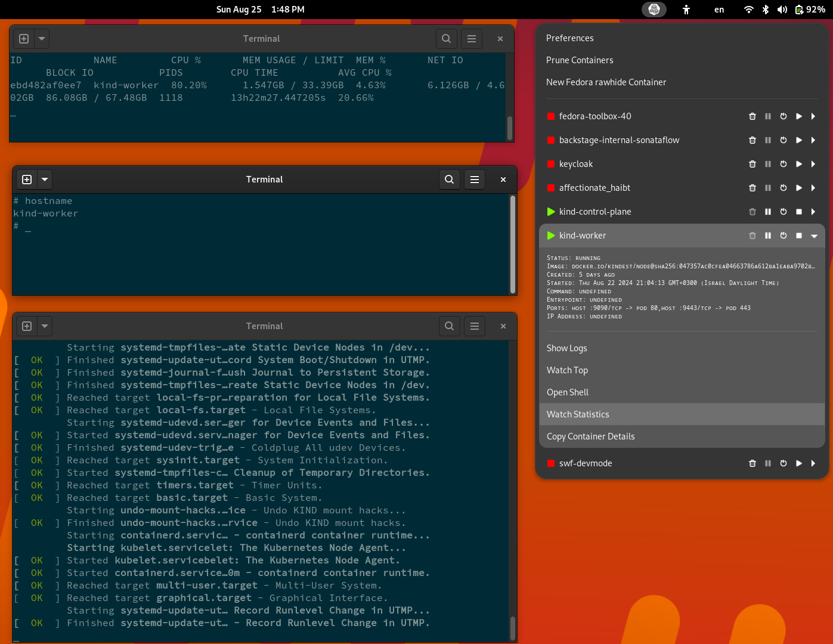833x644 pixels.
Task: Open hamburger menu in logs Terminal window
Action: [475, 326]
